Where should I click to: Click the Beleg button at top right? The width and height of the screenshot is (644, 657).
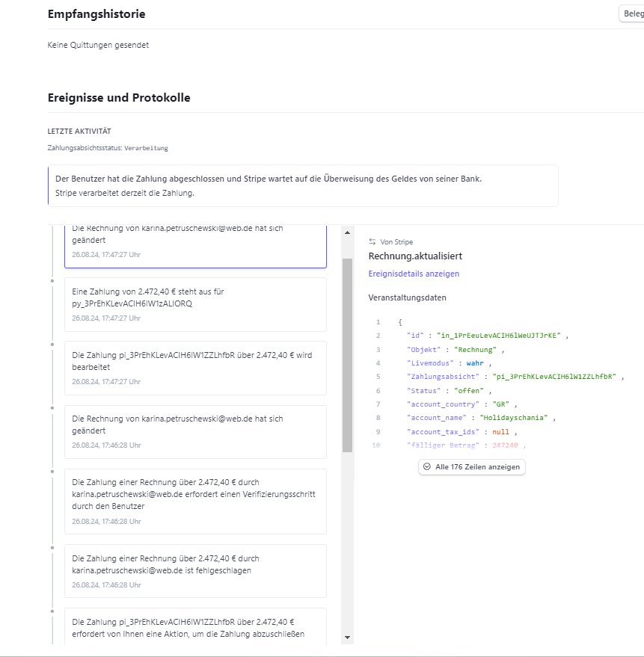point(631,13)
